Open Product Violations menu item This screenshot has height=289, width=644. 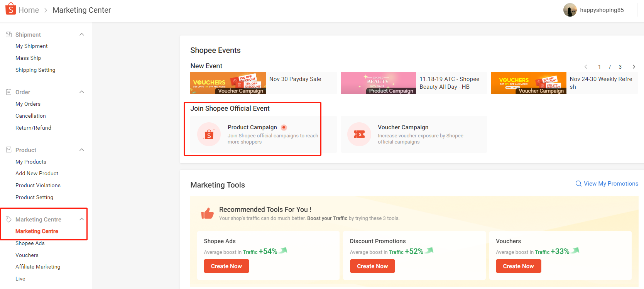point(38,185)
